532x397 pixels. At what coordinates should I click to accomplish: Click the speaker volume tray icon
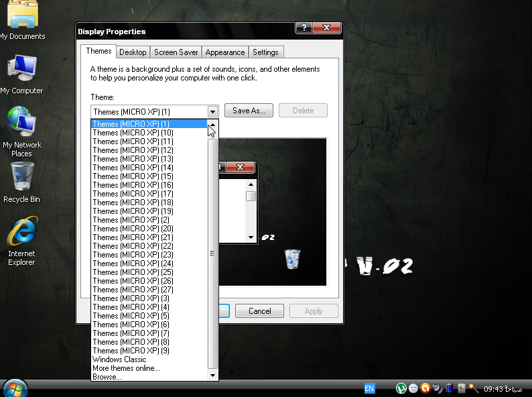click(438, 388)
